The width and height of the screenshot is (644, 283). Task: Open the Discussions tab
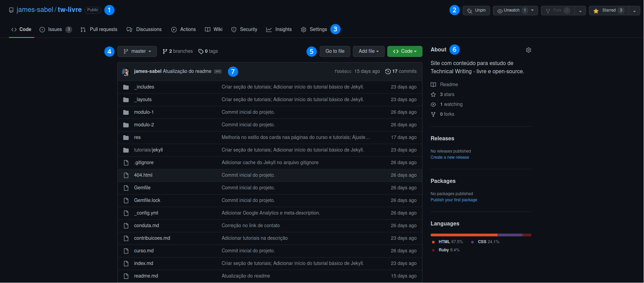144,30
